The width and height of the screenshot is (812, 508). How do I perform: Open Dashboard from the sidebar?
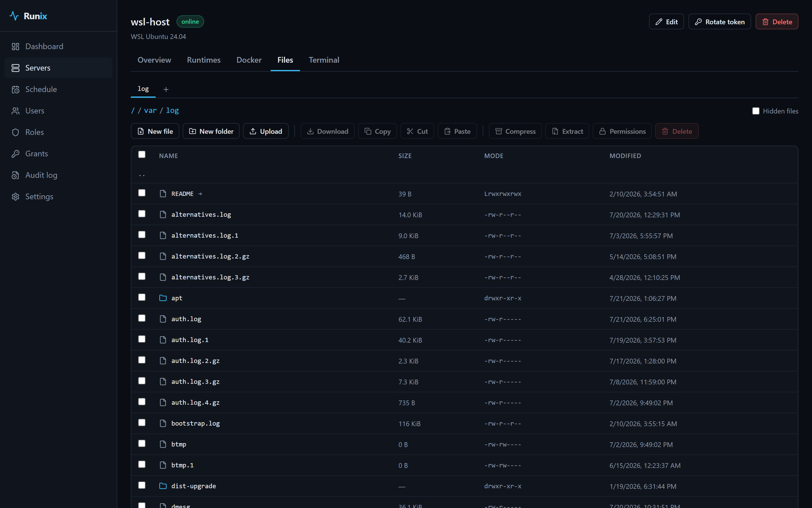(x=58, y=46)
